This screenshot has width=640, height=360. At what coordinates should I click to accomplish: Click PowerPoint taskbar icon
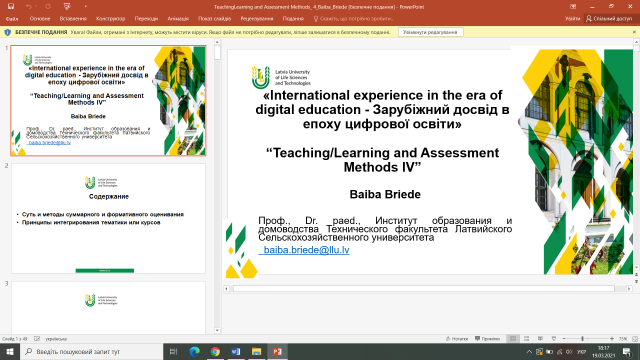[277, 351]
